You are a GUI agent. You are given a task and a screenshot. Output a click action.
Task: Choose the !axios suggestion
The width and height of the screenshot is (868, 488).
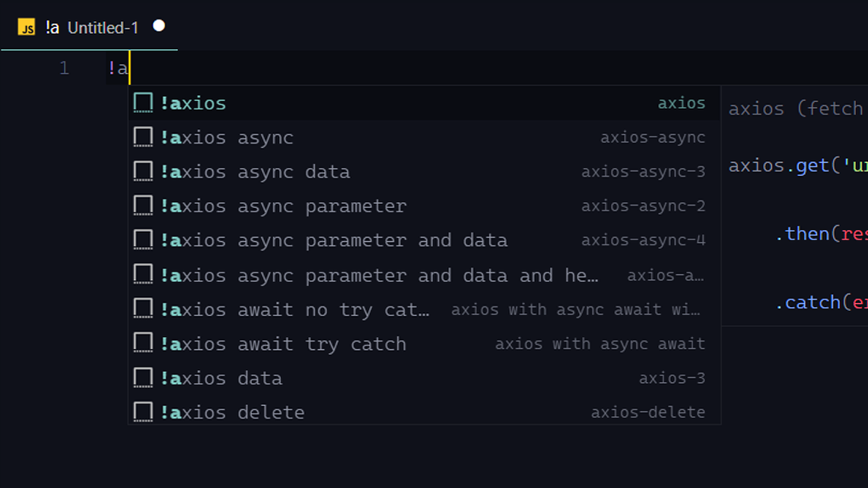(x=193, y=103)
